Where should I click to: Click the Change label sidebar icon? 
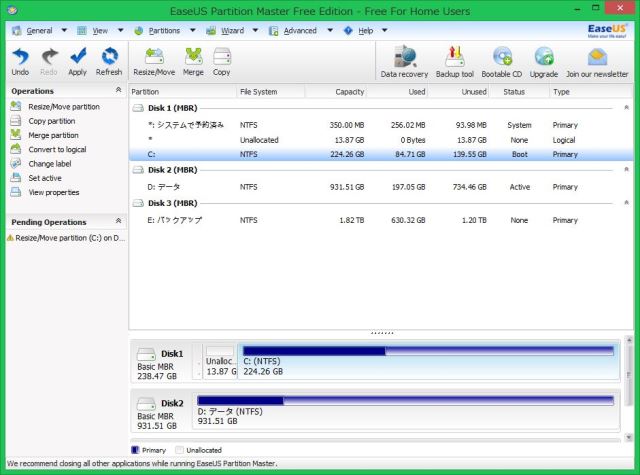(x=16, y=163)
